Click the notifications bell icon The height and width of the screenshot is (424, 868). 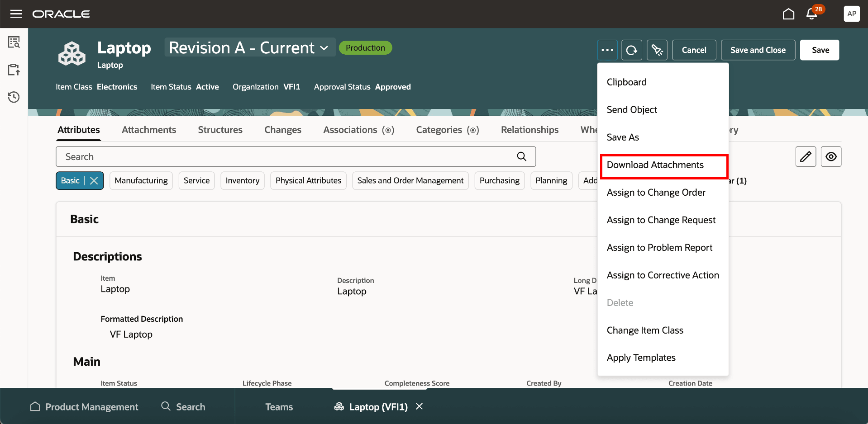pyautogui.click(x=811, y=14)
